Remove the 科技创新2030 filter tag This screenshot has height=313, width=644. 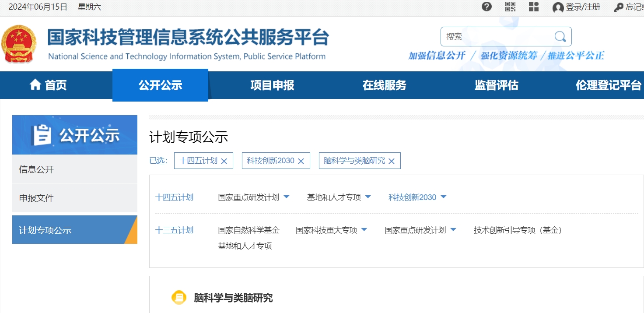coord(301,161)
